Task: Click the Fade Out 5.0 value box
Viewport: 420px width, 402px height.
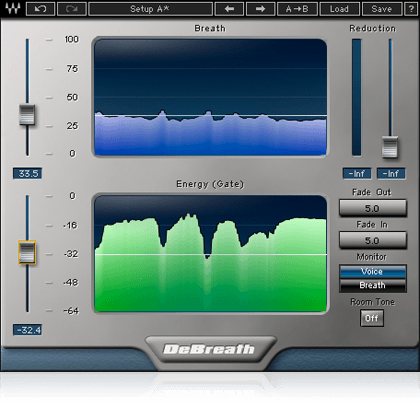Action: pos(373,208)
